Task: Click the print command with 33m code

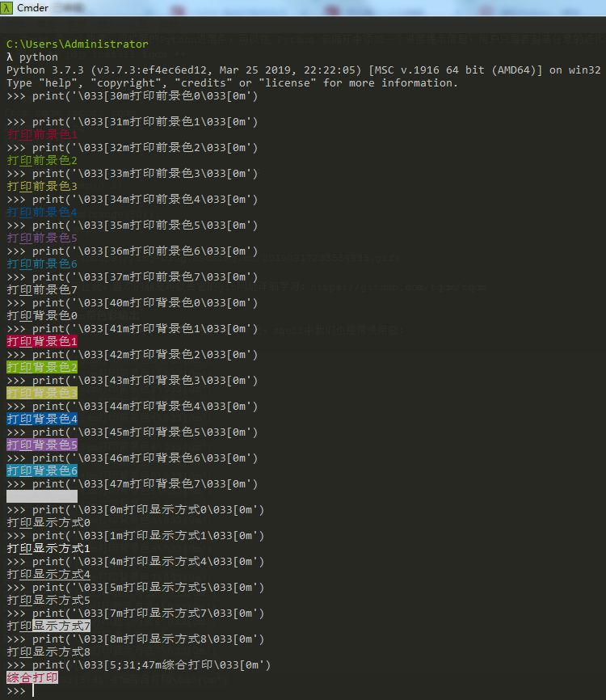Action: pos(132,174)
